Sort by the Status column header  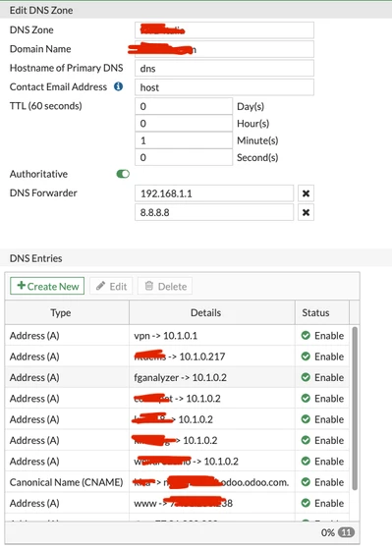pos(322,312)
